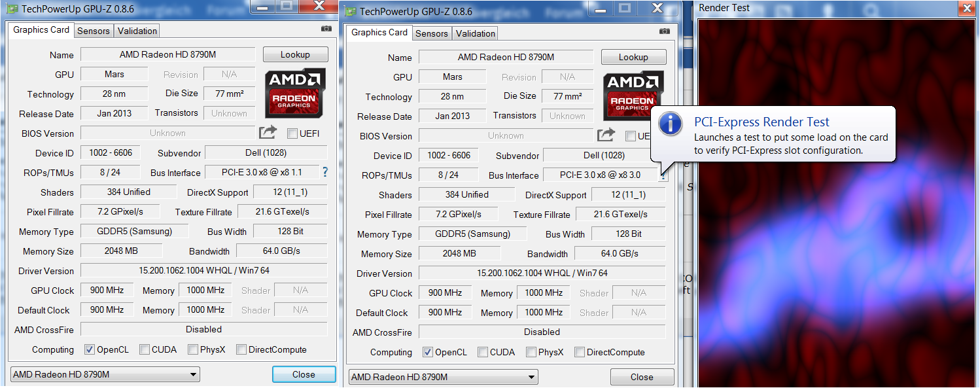
Task: Toggle CUDA checkbox in left GPU-Z window
Action: (144, 349)
